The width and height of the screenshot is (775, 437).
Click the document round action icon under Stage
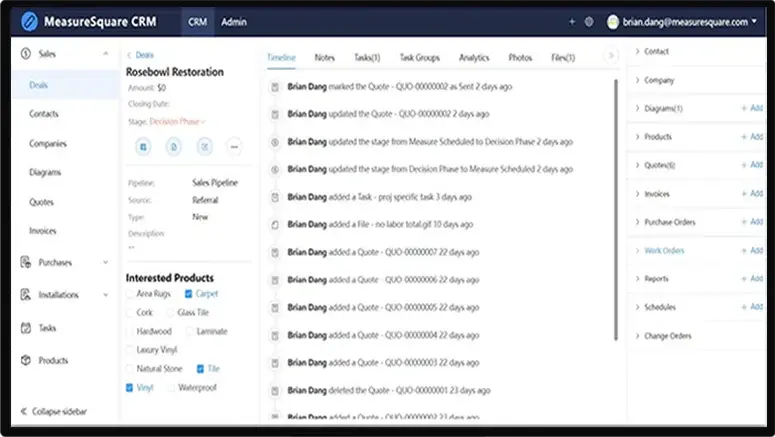(x=173, y=147)
